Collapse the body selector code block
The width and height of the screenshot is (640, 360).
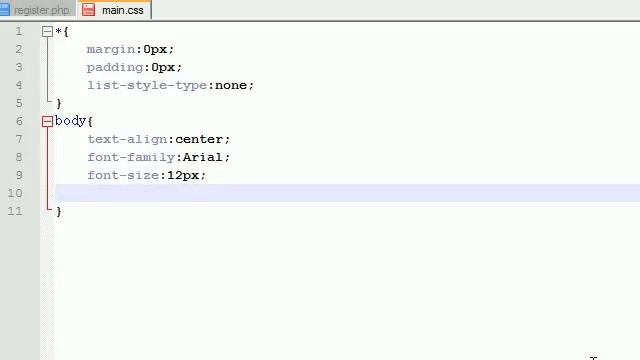[x=47, y=121]
